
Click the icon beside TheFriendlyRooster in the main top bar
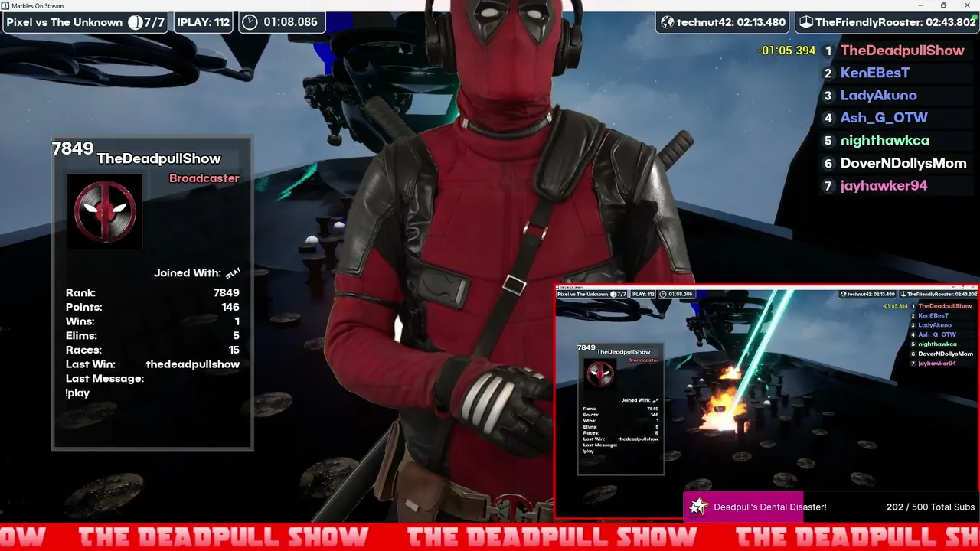(805, 22)
